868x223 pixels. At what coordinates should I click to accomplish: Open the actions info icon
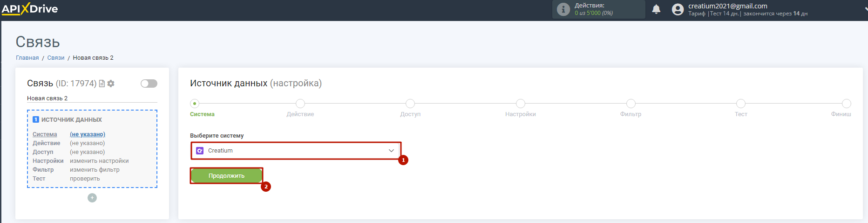click(563, 9)
